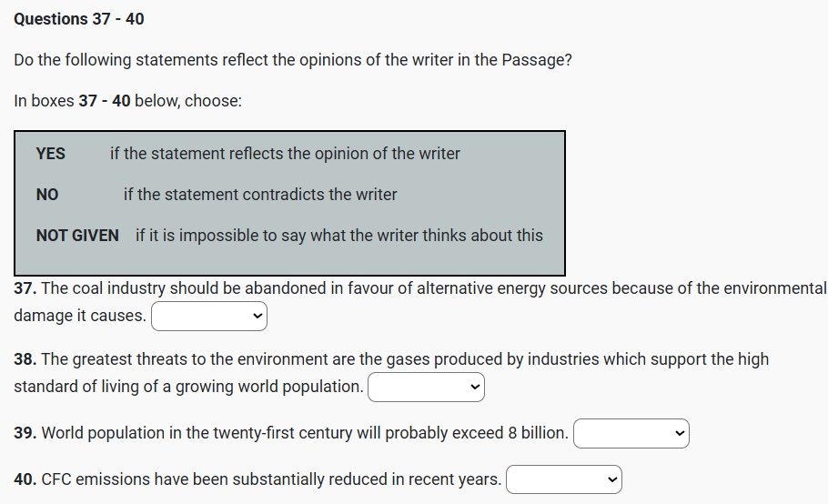828x504 pixels.
Task: Click the chevron arrow of question 40's select box
Action: tap(612, 479)
